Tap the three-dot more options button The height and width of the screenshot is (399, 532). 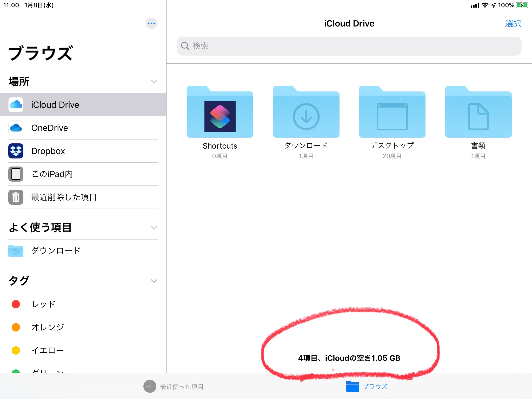151,23
